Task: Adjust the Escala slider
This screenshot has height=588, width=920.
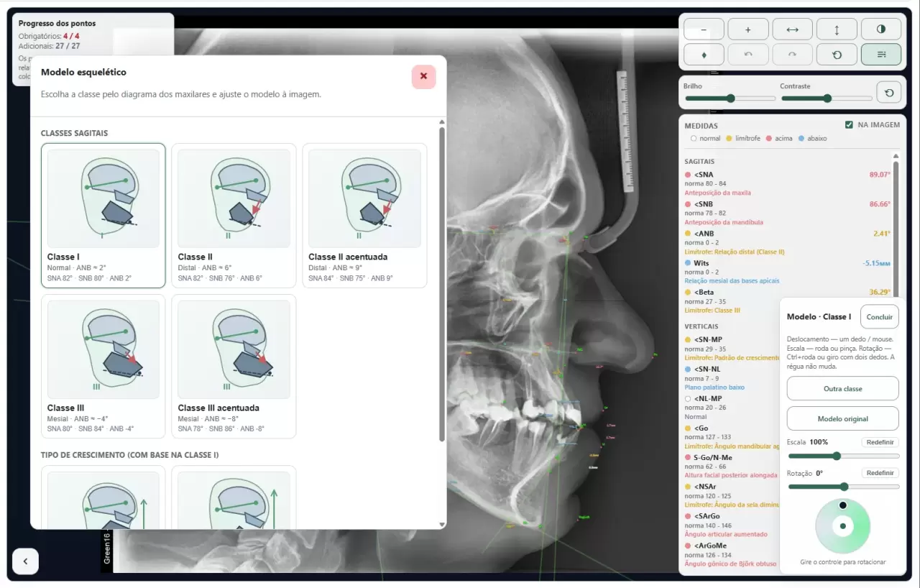Action: [844, 456]
